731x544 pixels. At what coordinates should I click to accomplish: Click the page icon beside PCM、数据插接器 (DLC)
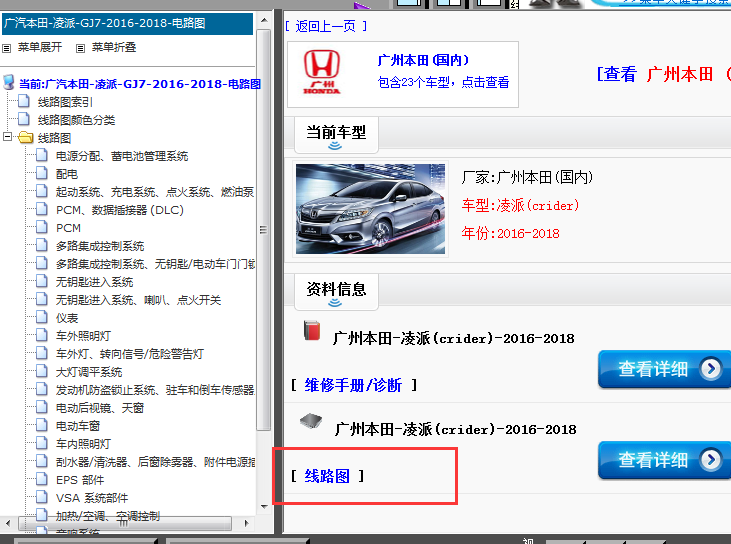click(x=42, y=209)
